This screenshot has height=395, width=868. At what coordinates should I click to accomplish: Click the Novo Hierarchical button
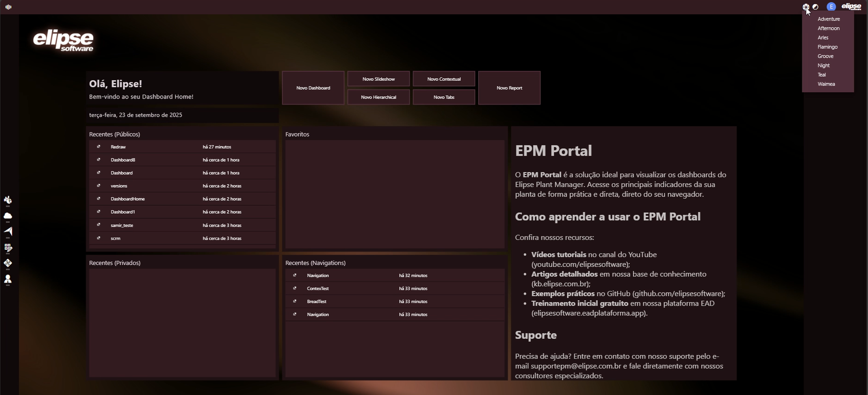tap(379, 97)
